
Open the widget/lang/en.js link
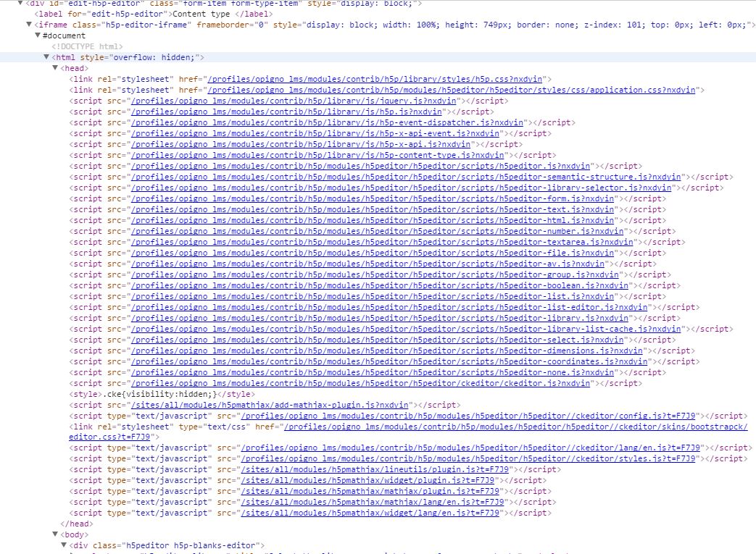[x=370, y=513]
